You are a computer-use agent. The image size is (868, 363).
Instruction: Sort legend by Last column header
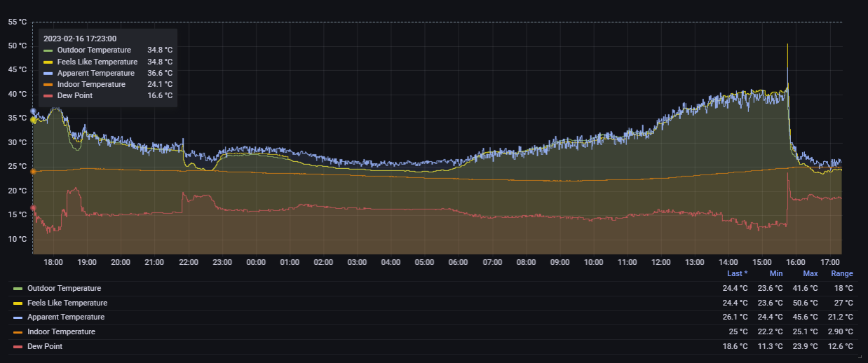[737, 273]
